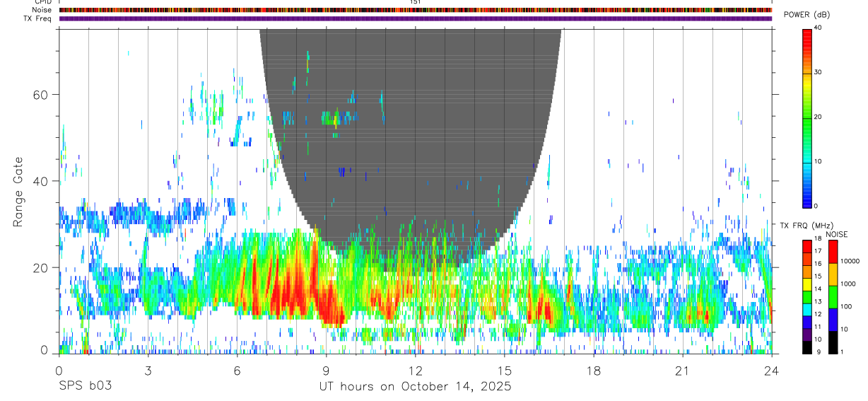Screen dimensions: 868x401
Task: Click the 18 hour tick on the time axis
Action: click(594, 370)
